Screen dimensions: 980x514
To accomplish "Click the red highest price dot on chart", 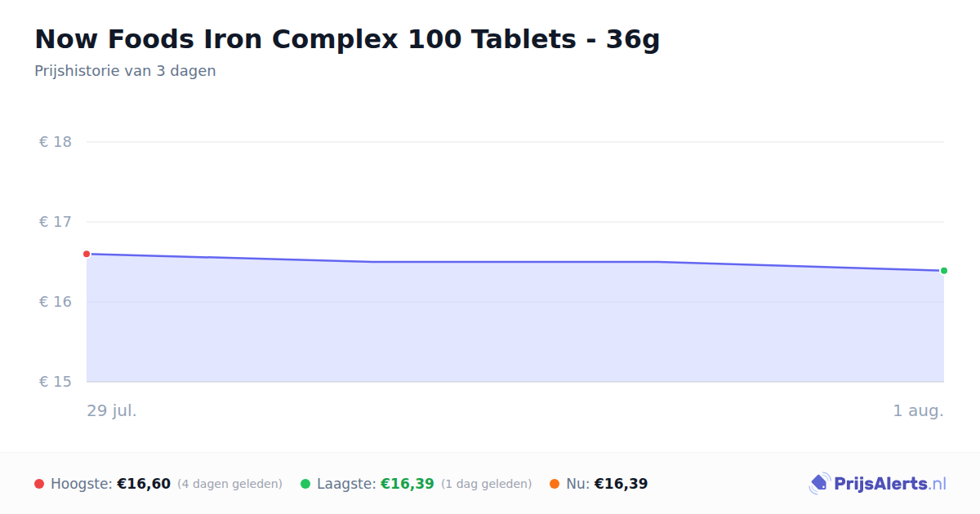I will (x=87, y=254).
